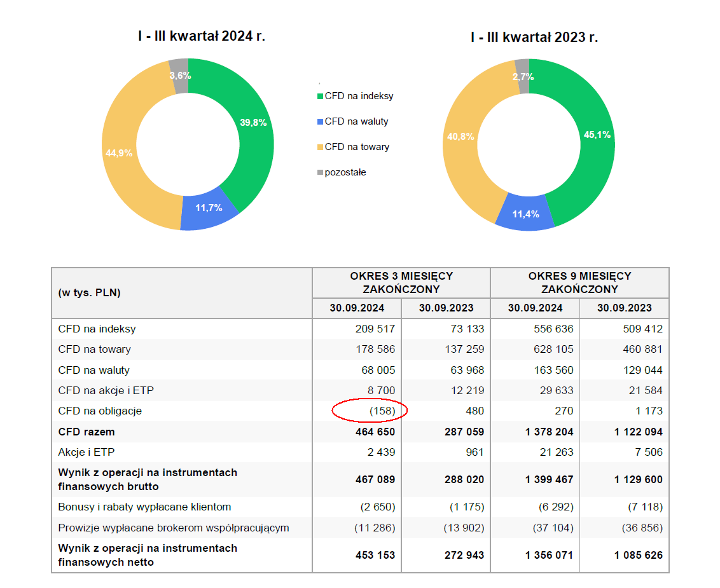Click the blue CFD na waluty legend swatch
Screen dimensions: 720x588
click(320, 122)
